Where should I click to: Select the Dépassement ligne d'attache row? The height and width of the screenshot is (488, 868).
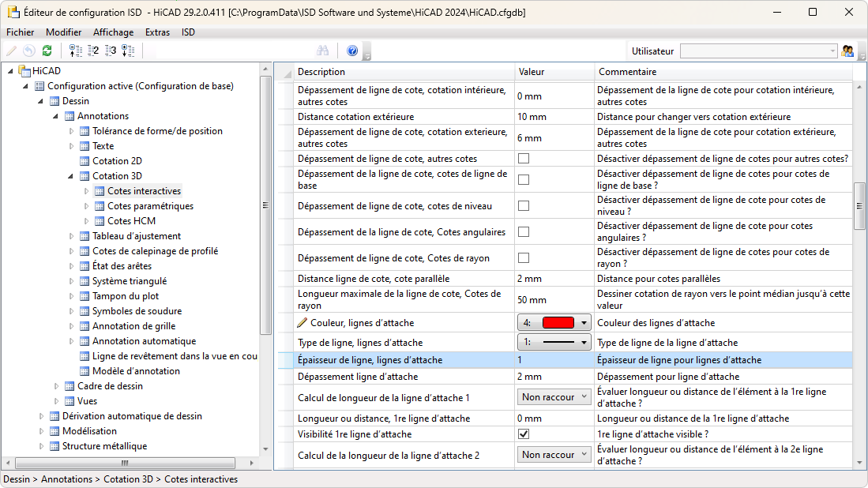click(565, 377)
